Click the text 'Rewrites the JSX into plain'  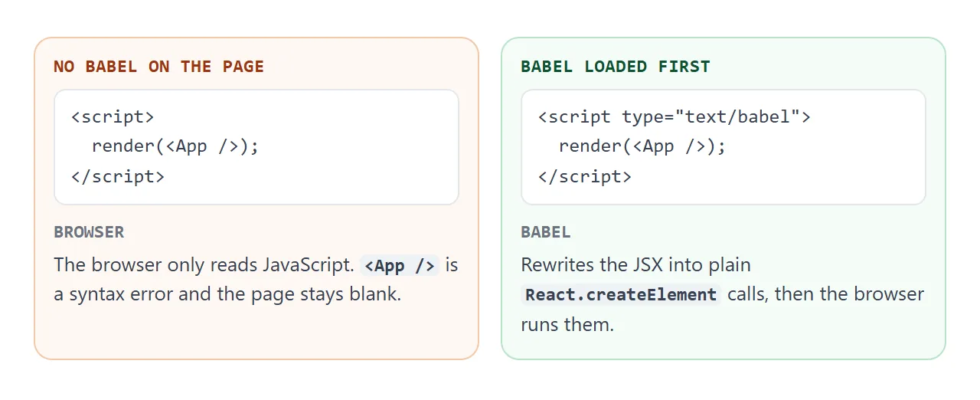point(635,265)
